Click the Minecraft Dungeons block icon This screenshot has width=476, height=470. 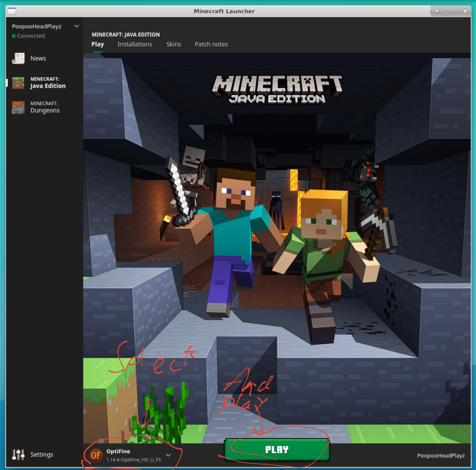[x=18, y=107]
